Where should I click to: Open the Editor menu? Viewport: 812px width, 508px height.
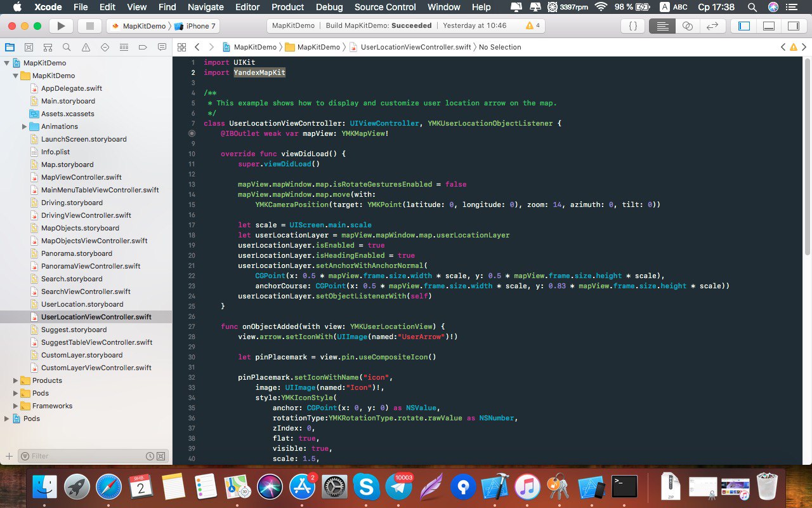(x=247, y=7)
